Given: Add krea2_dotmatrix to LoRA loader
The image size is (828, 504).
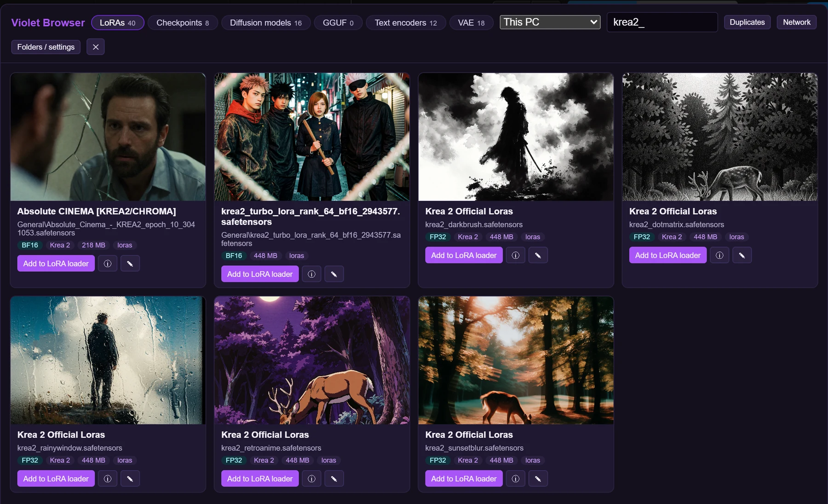Looking at the screenshot, I should (668, 255).
